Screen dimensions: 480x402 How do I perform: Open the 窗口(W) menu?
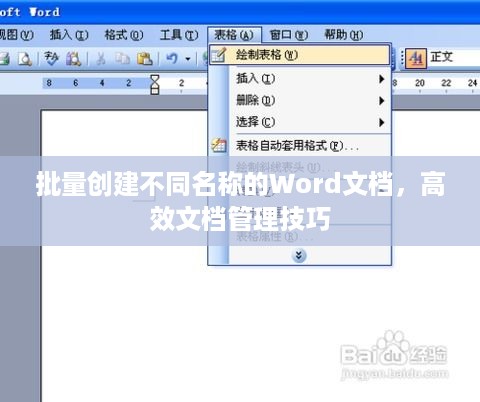pos(289,35)
